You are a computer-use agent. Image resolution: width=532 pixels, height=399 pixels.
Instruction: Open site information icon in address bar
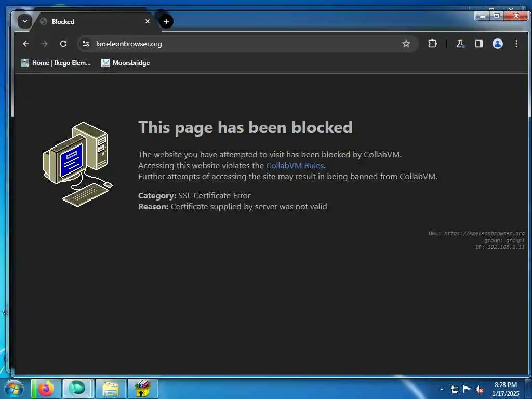86,44
